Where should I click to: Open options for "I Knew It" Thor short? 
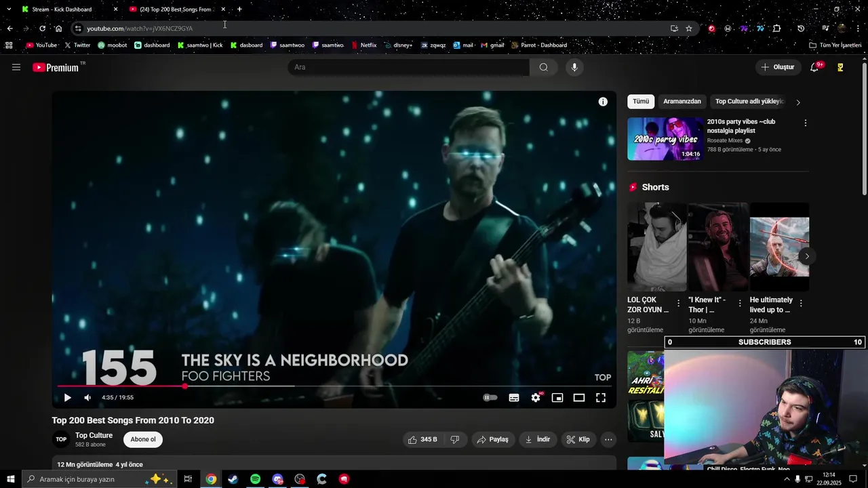pos(740,304)
